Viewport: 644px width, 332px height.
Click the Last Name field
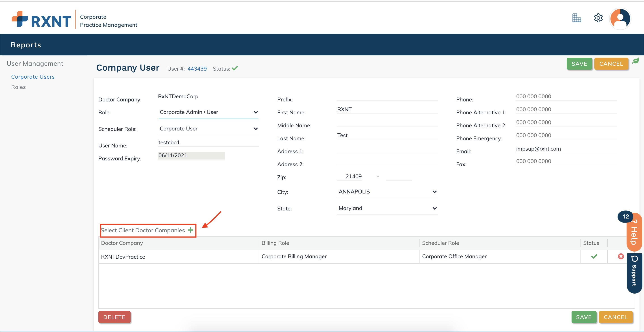tap(387, 135)
